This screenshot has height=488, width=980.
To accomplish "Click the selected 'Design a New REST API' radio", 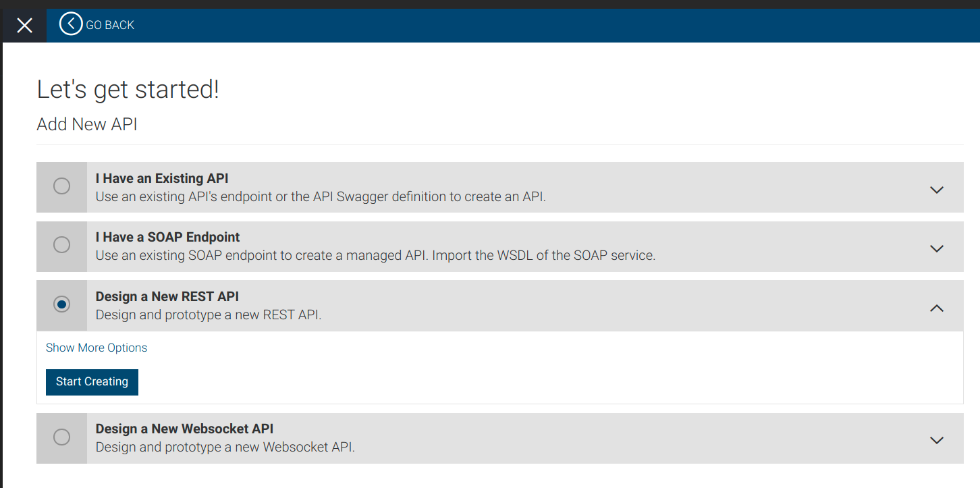I will pyautogui.click(x=61, y=304).
